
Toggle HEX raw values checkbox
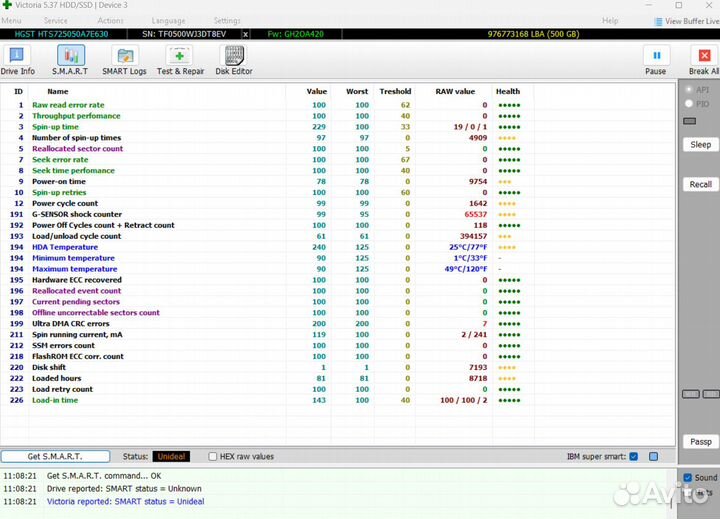(x=213, y=457)
